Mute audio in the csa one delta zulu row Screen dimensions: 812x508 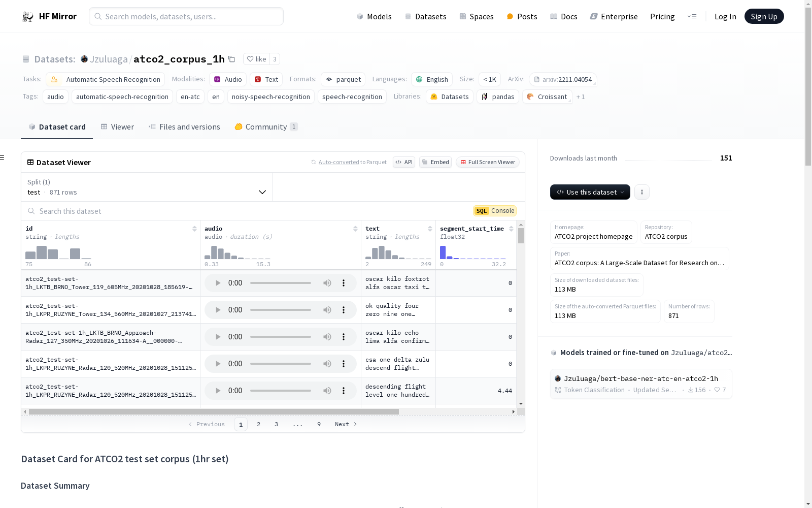pos(327,364)
